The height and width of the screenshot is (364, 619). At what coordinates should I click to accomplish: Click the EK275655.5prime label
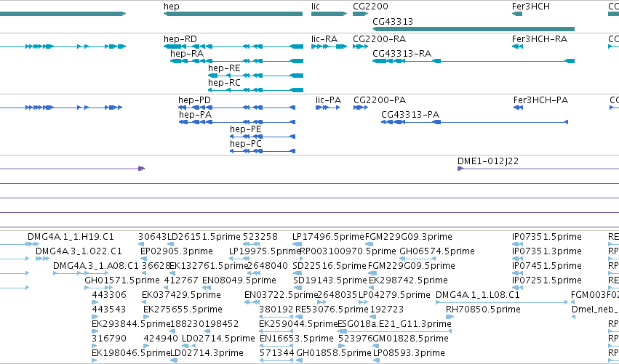pos(183,310)
